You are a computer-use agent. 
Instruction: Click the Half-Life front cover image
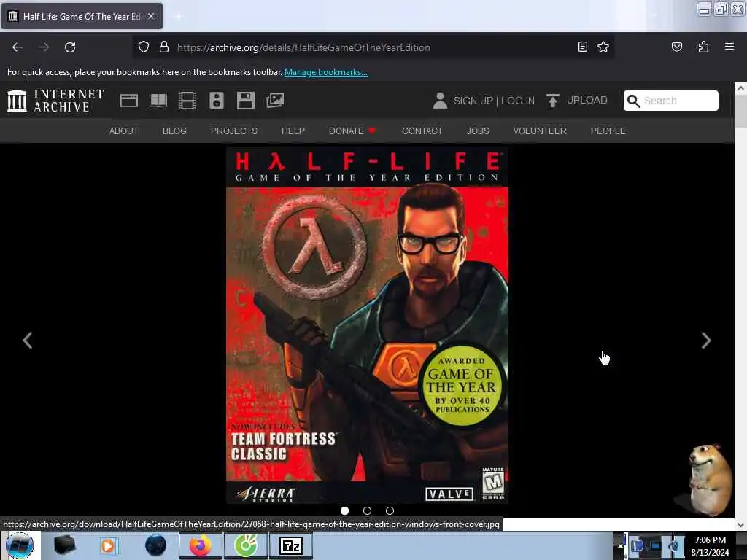368,325
